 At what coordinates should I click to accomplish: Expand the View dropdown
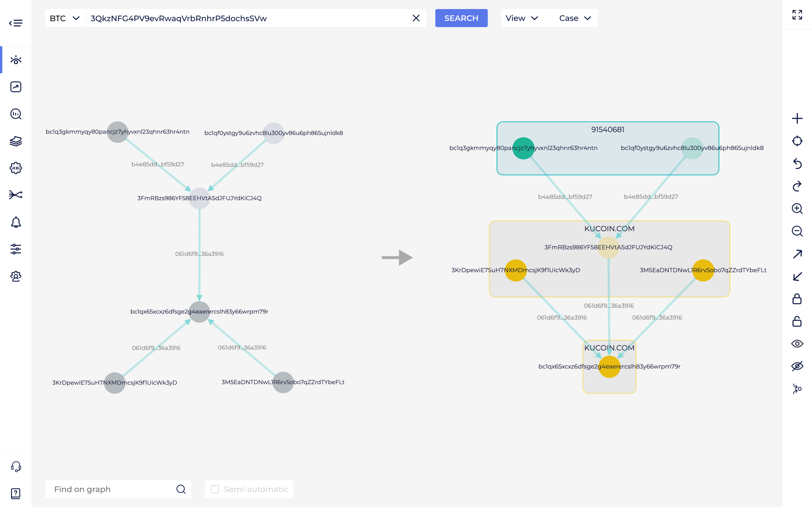[x=521, y=18]
